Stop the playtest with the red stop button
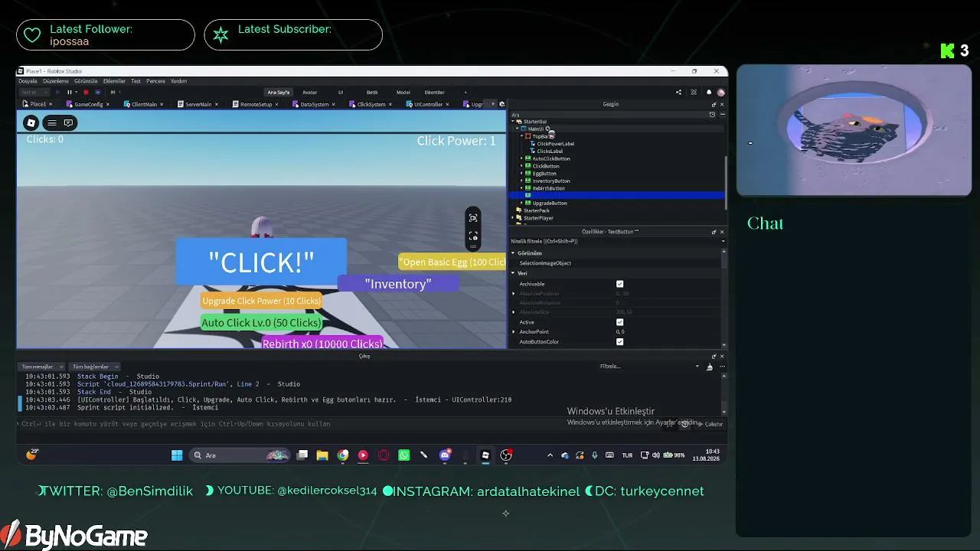This screenshot has height=551, width=980. coord(86,92)
